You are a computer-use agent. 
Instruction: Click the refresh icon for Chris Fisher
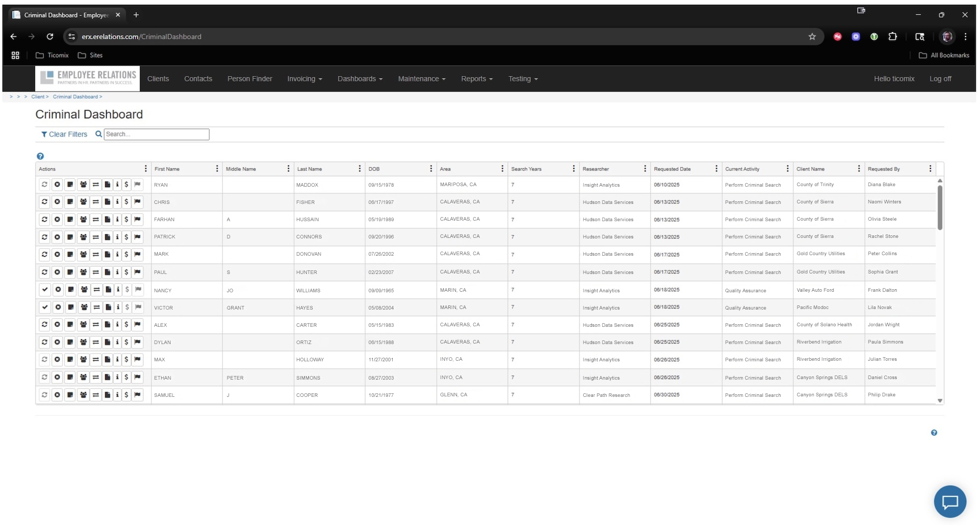pos(44,202)
